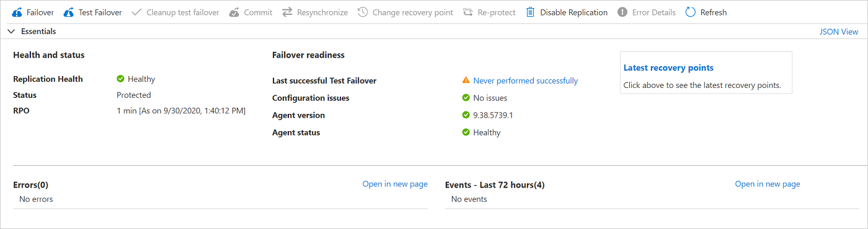Run Test Failover from the toolbar
The height and width of the screenshot is (229, 868).
(92, 12)
